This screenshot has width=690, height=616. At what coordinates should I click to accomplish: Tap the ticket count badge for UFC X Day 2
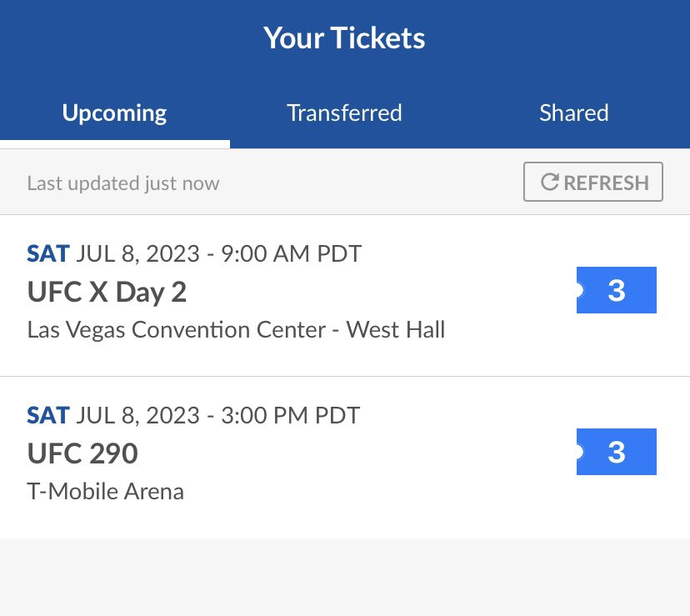616,290
